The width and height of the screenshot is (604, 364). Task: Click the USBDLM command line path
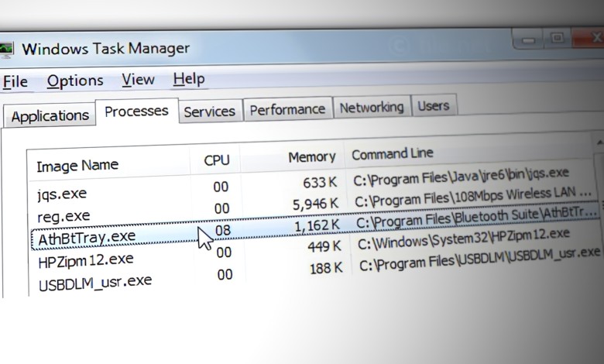[479, 259]
